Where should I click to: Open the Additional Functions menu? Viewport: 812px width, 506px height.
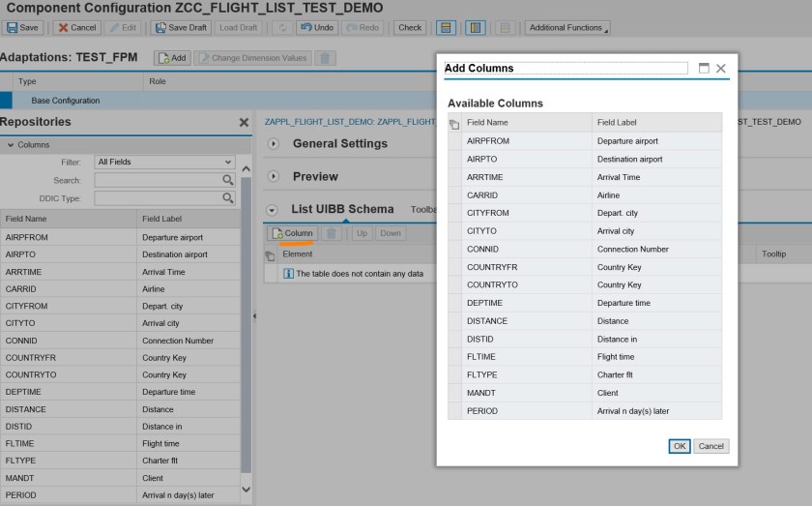(568, 28)
